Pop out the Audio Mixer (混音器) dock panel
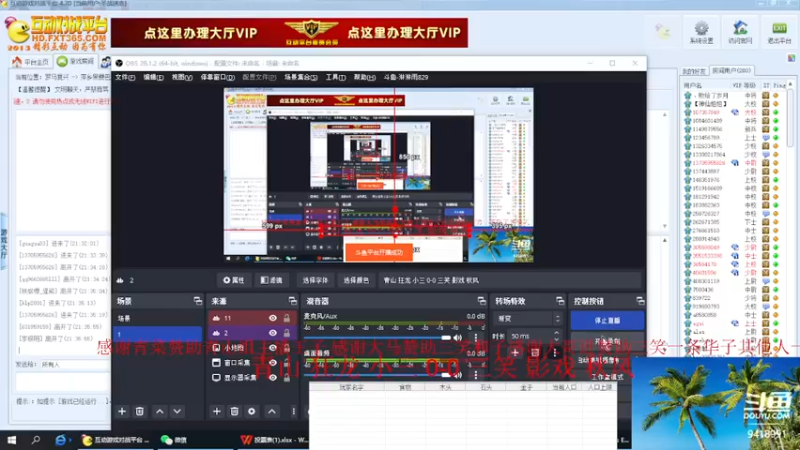The image size is (800, 450). (x=481, y=301)
